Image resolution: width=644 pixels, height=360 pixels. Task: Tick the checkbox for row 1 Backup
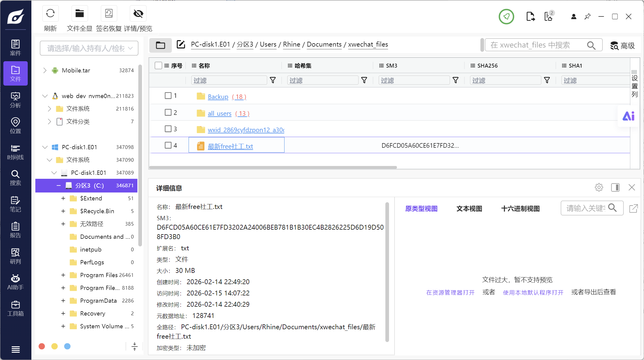click(x=168, y=96)
